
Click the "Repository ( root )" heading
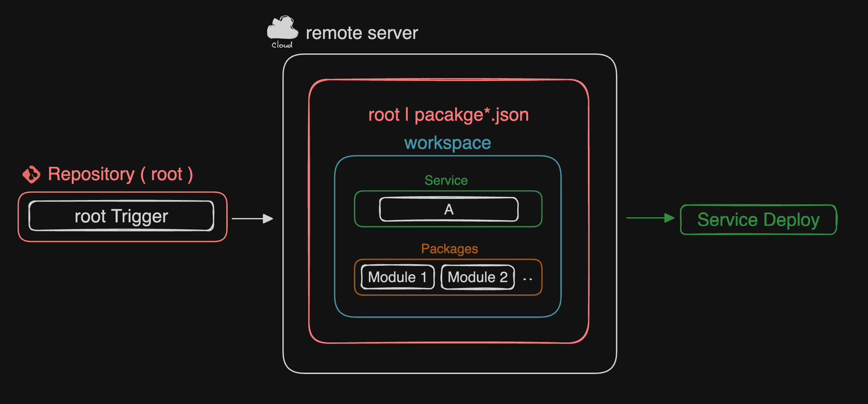tap(120, 174)
